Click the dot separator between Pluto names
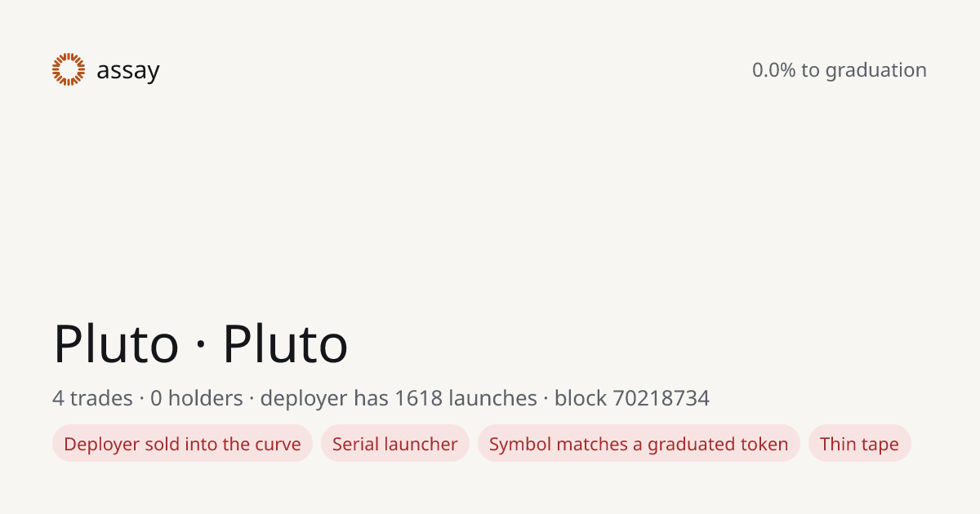 pos(201,346)
